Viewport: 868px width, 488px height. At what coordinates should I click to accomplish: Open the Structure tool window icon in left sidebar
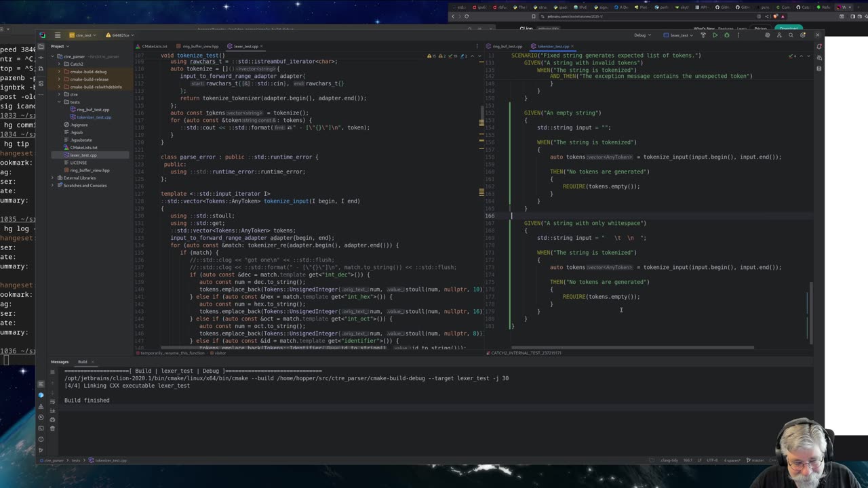point(41,83)
